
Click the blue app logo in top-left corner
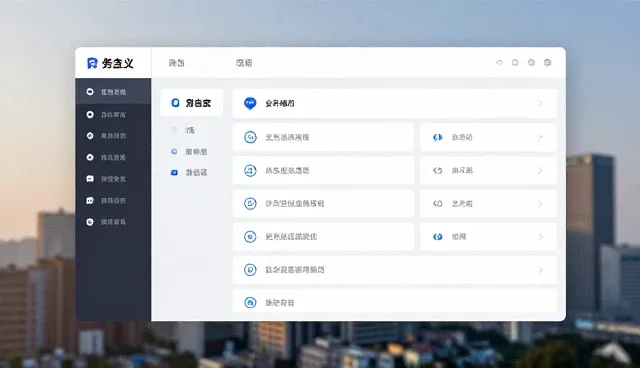click(92, 63)
